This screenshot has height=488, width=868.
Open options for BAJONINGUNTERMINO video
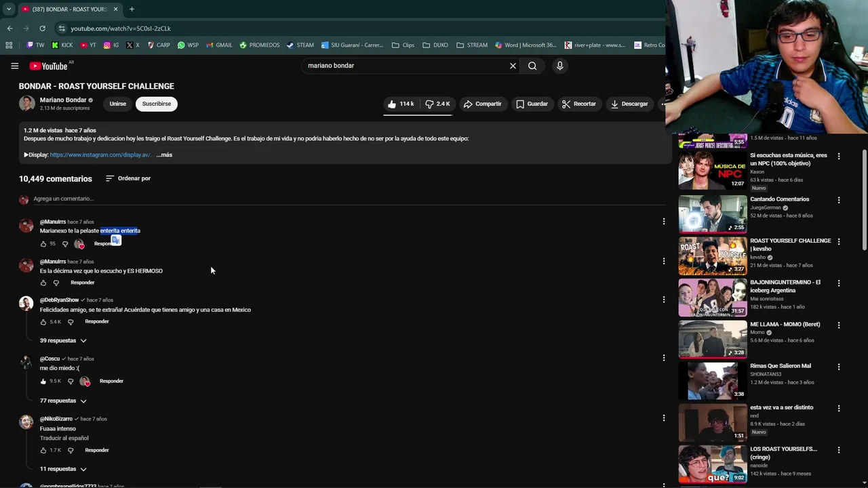coord(839,283)
